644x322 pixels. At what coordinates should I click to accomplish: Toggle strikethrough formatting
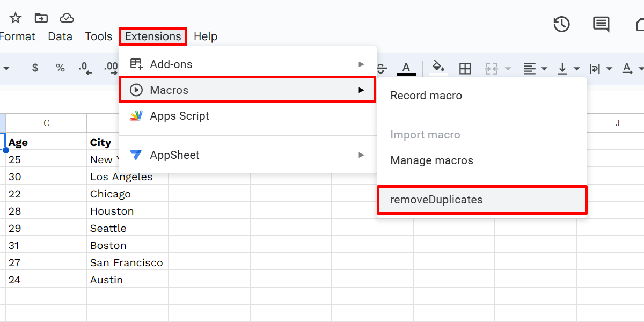[380, 68]
